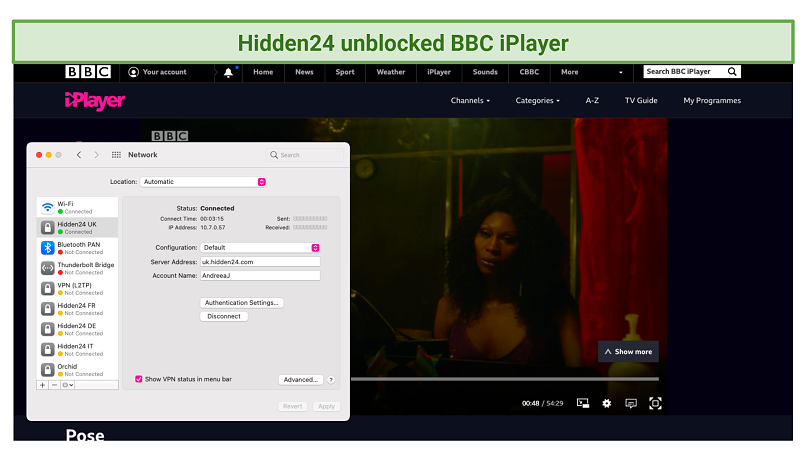This screenshot has width=806, height=453.
Task: Select Orchid VPN service
Action: [x=77, y=370]
